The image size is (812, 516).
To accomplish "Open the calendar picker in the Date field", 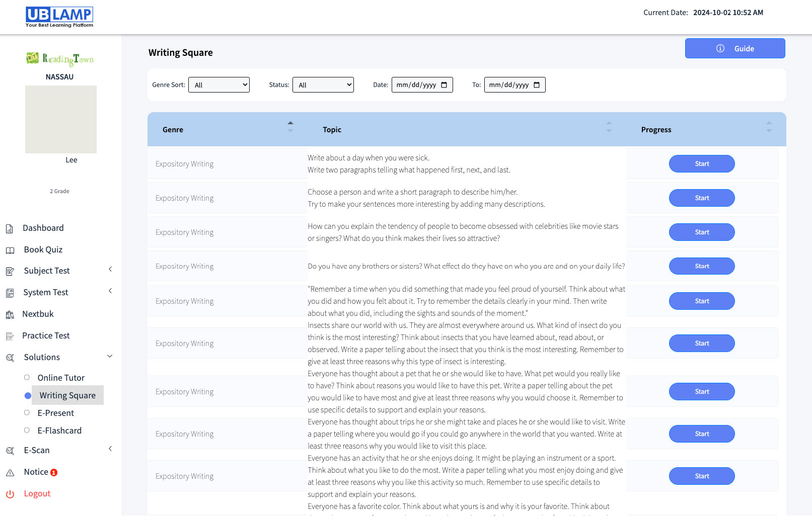I will coord(444,85).
